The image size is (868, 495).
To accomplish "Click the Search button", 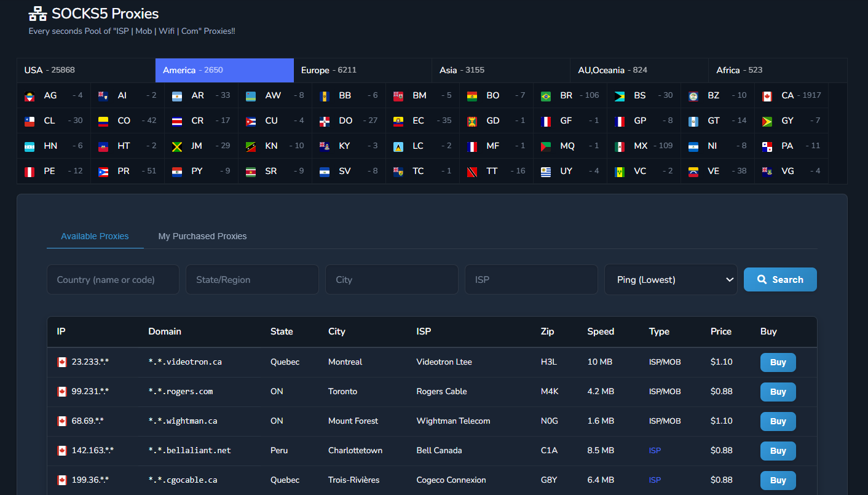I will point(780,279).
